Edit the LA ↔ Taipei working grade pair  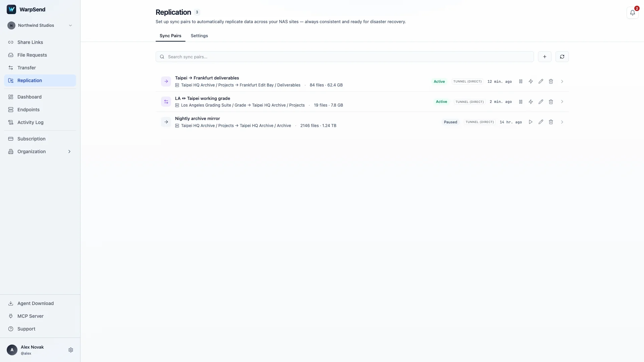[x=541, y=102]
